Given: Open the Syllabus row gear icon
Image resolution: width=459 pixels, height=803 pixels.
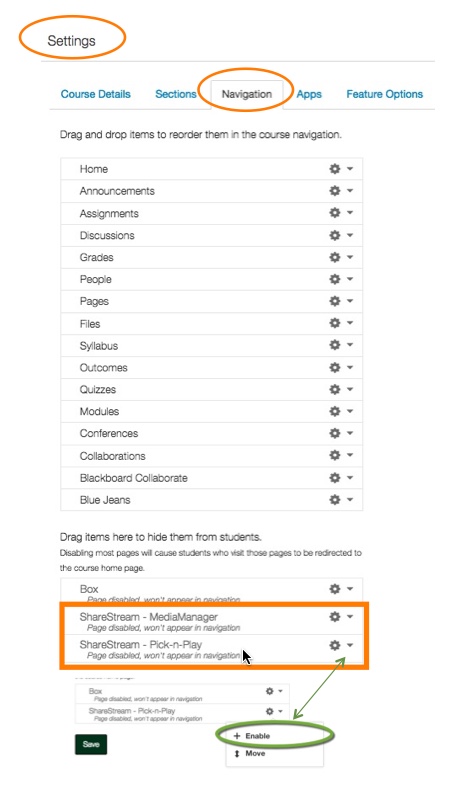Looking at the screenshot, I should tap(335, 345).
